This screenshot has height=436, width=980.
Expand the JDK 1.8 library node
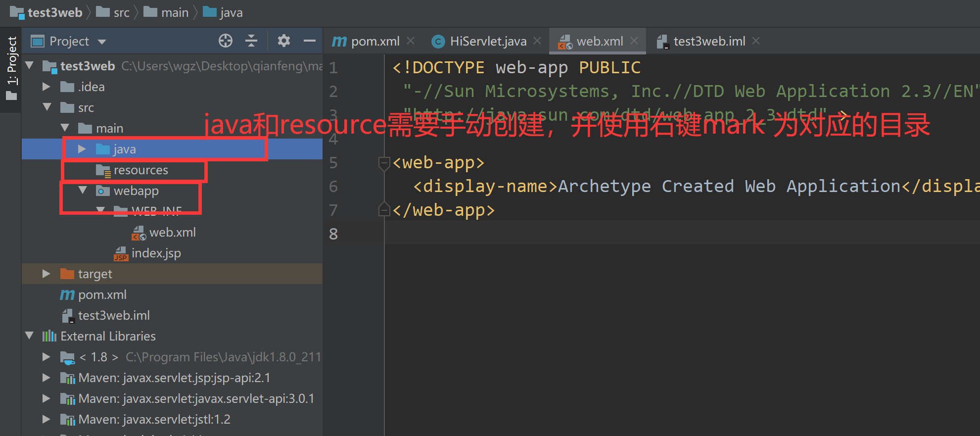(x=47, y=357)
